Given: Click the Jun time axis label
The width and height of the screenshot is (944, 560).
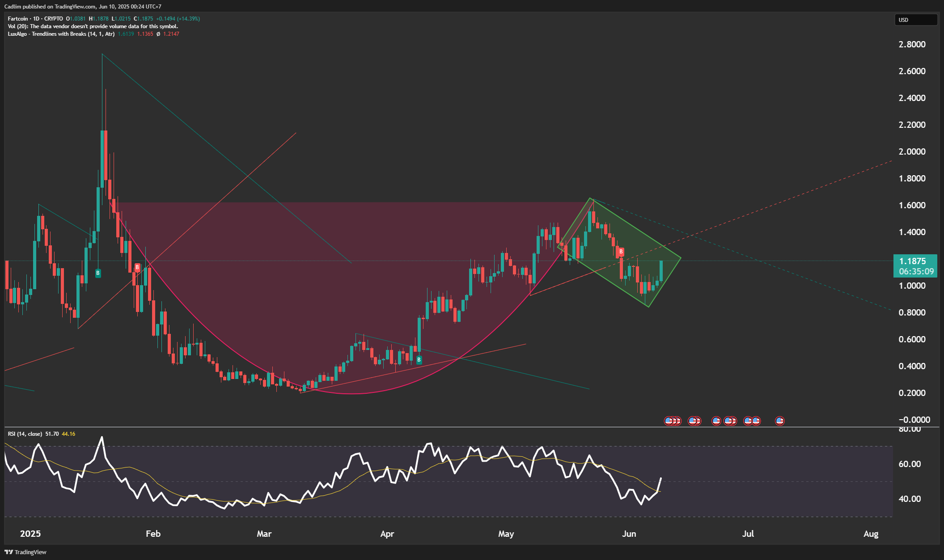Looking at the screenshot, I should (629, 534).
